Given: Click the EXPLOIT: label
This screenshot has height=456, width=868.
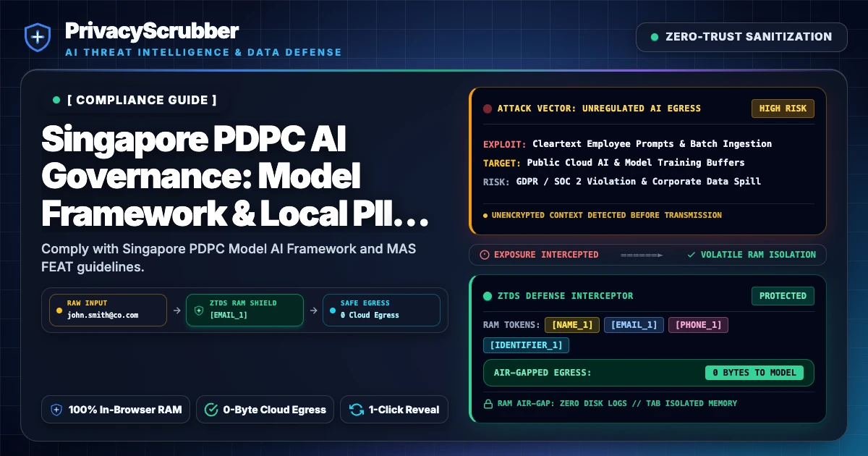Looking at the screenshot, I should coord(505,144).
